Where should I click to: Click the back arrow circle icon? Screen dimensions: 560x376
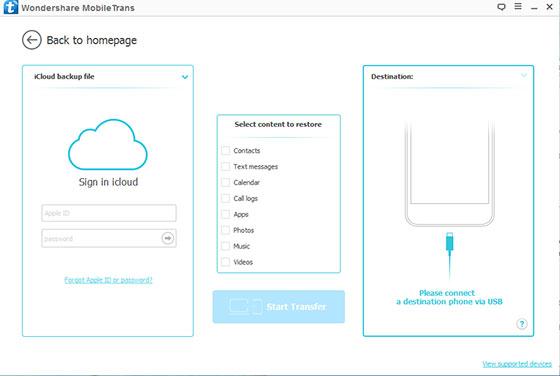tap(32, 40)
